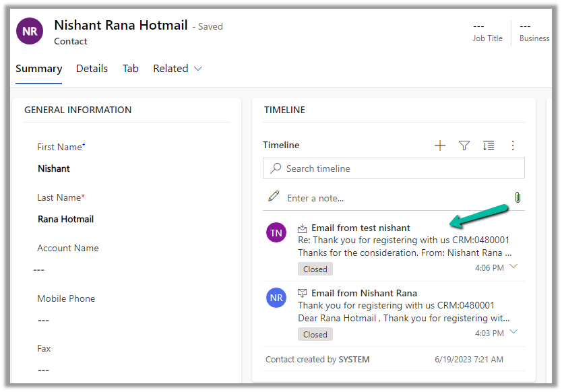The height and width of the screenshot is (392, 562).
Task: Select the Summary tab
Action: 38,69
